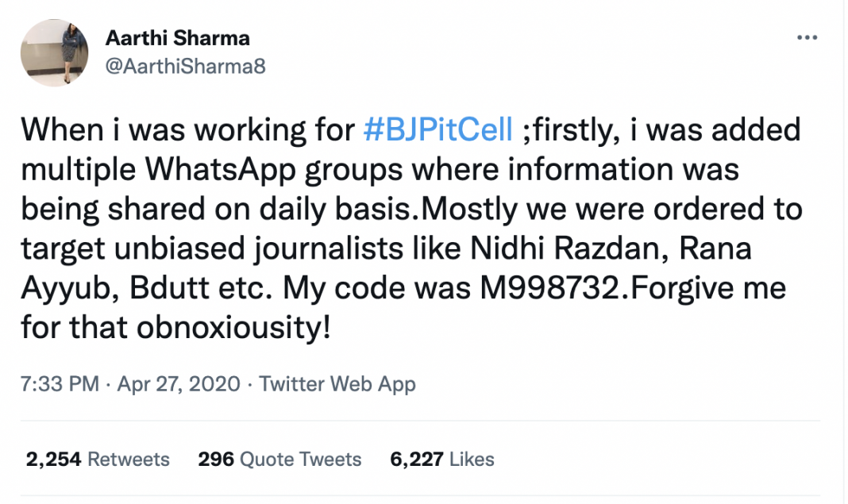The width and height of the screenshot is (848, 504).
Task: Open the Aarthi Sharma display name link
Action: click(x=177, y=37)
